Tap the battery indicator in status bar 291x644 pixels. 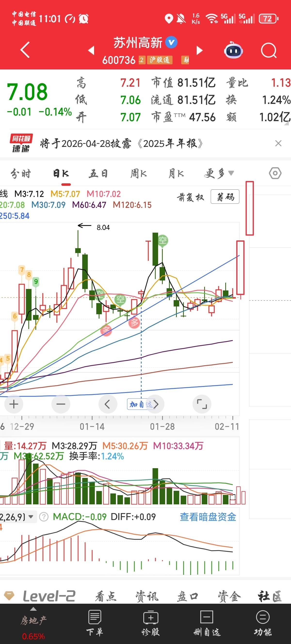268,19
